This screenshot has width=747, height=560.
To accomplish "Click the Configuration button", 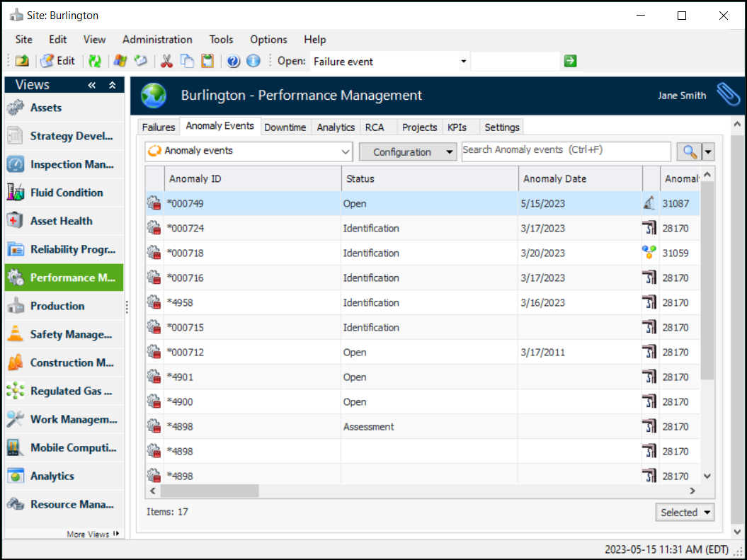I will (407, 152).
